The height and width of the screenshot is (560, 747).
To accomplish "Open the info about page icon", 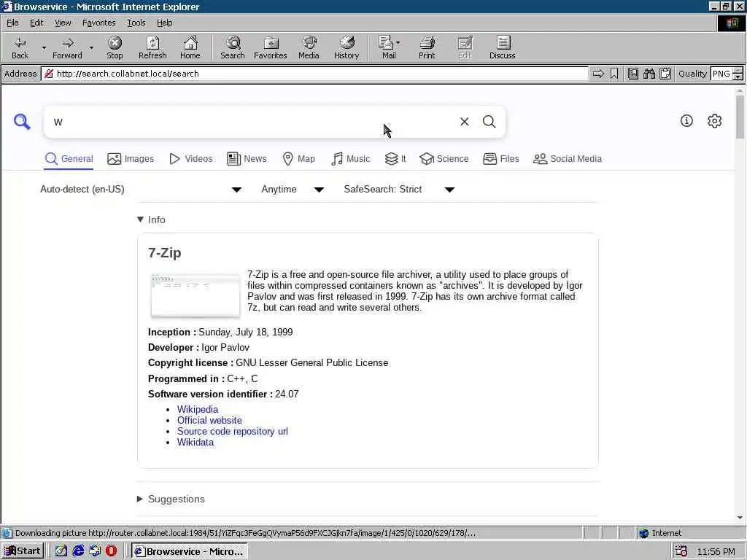I will 686,121.
